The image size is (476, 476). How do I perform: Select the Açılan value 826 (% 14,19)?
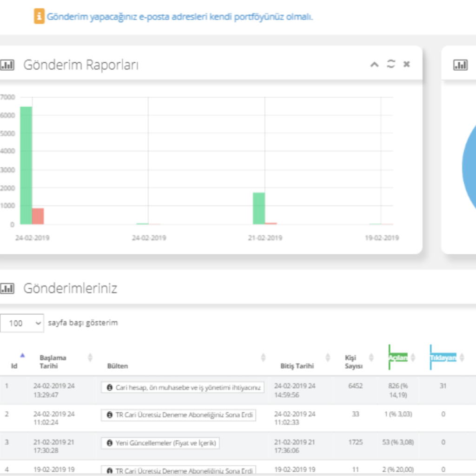[398, 390]
